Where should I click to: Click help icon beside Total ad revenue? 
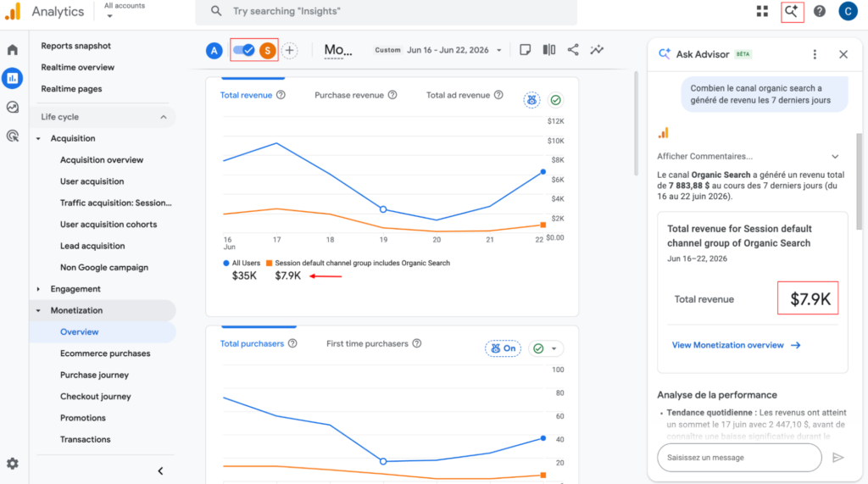[x=498, y=95]
